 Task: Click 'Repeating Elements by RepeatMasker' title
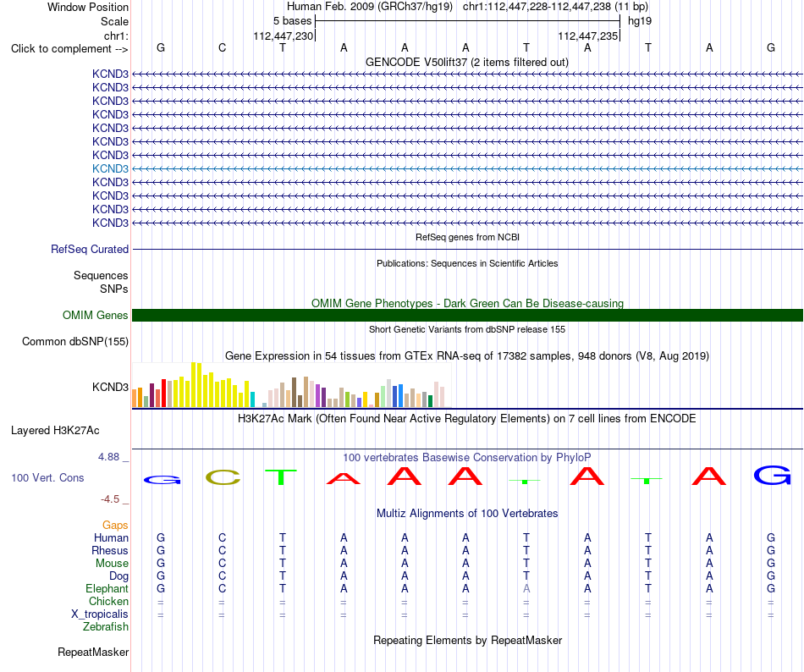coord(468,640)
